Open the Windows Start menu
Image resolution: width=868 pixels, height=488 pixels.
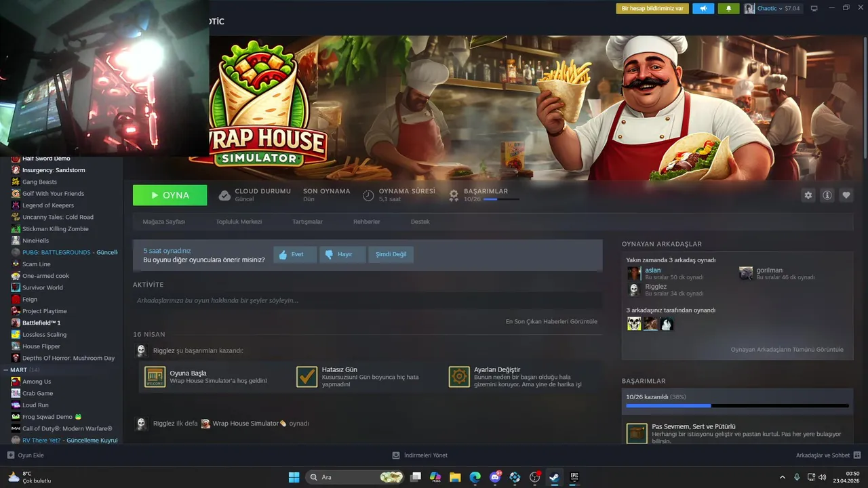tap(294, 477)
